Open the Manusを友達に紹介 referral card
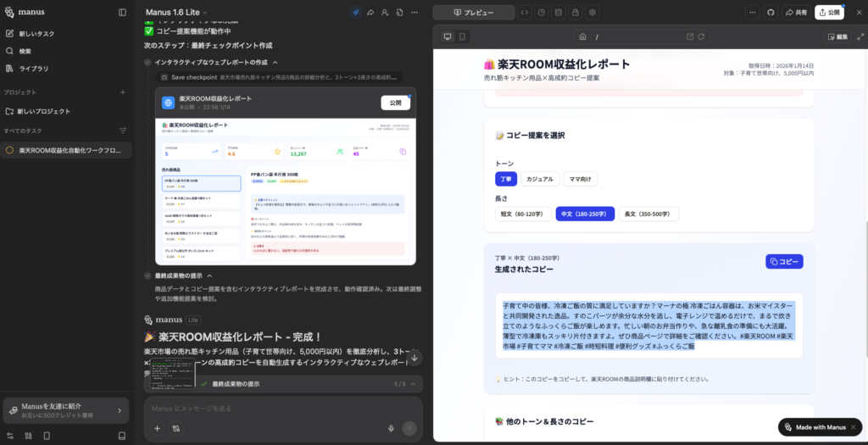Screen dimensions: 868x445 click(66, 411)
